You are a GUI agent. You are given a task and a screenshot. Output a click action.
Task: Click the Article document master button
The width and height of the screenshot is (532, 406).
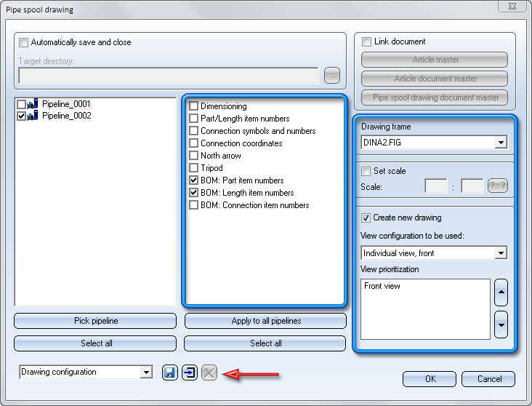(435, 79)
